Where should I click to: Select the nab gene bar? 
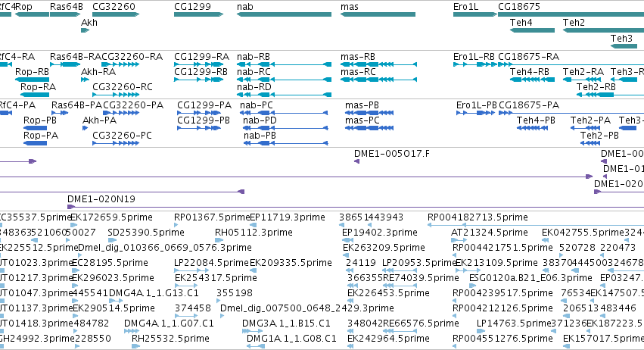[285, 14]
